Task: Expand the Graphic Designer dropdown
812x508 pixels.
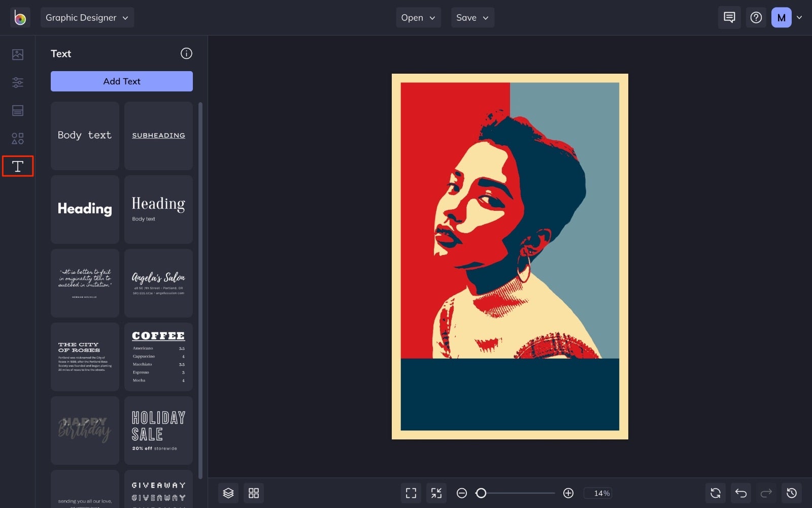Action: point(87,18)
